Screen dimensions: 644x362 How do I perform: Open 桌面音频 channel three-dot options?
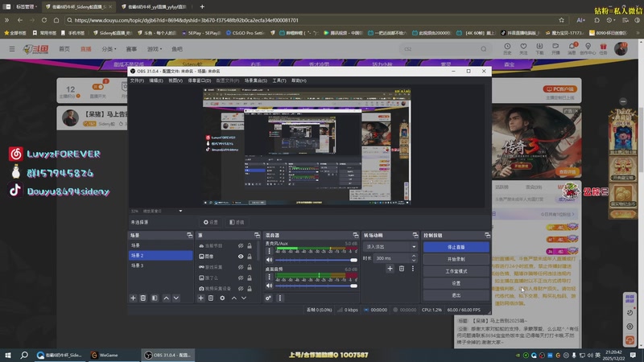[269, 277]
